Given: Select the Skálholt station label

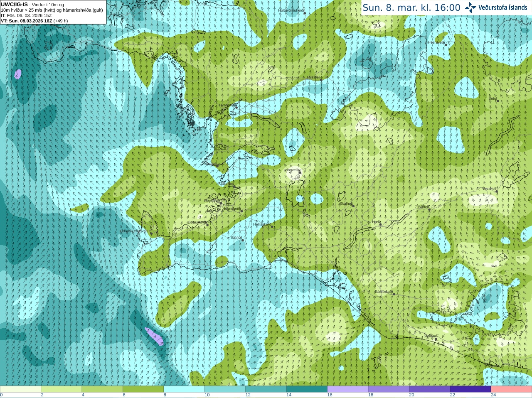Looking at the screenshot, I should coord(346,204).
